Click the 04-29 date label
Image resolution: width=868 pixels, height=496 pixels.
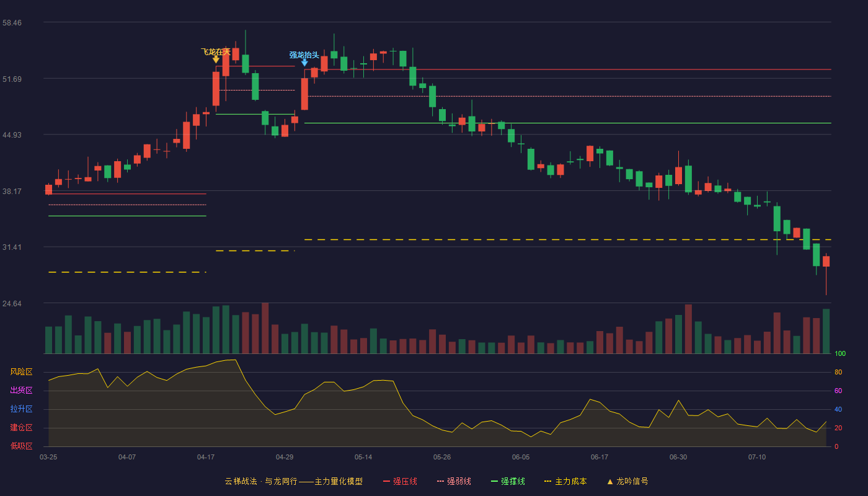(285, 457)
